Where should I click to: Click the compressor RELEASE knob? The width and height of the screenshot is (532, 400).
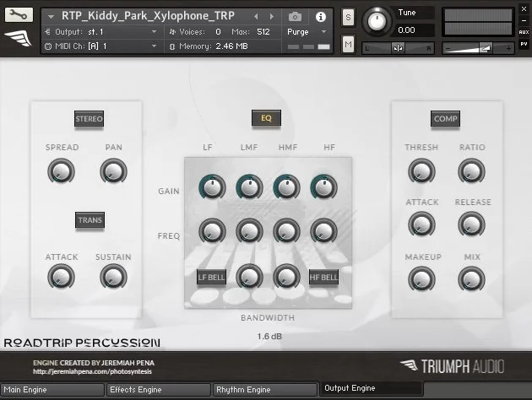(x=471, y=224)
